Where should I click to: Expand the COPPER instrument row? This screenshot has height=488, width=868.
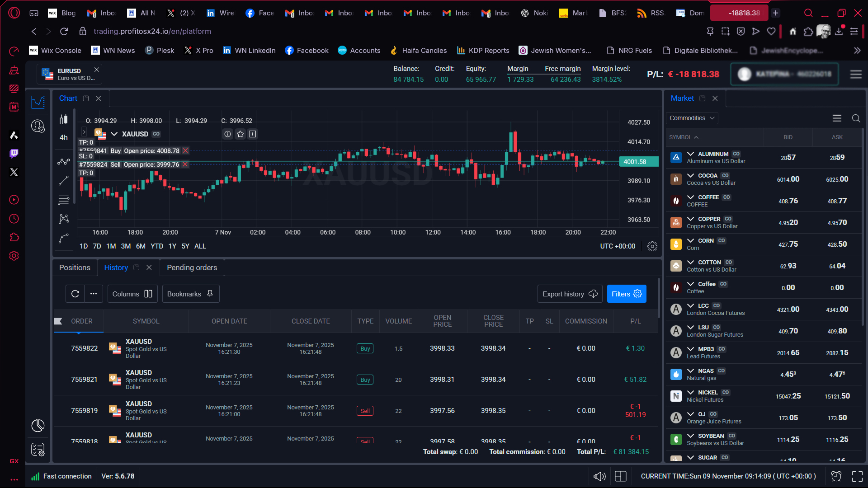pos(690,219)
